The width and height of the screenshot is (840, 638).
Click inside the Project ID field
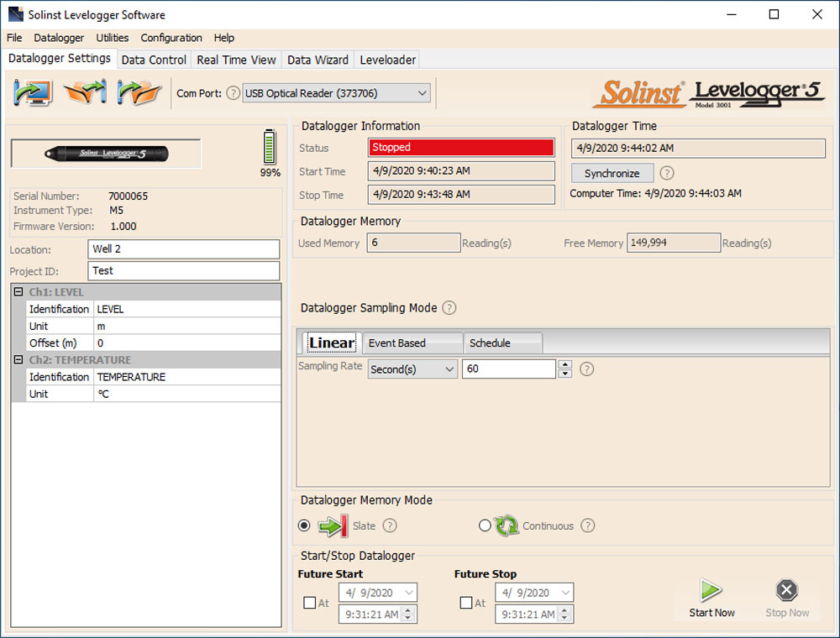184,270
